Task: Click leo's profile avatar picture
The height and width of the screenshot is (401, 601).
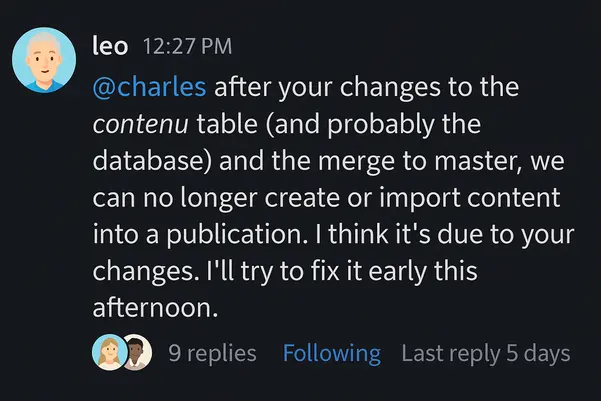Action: coord(45,59)
